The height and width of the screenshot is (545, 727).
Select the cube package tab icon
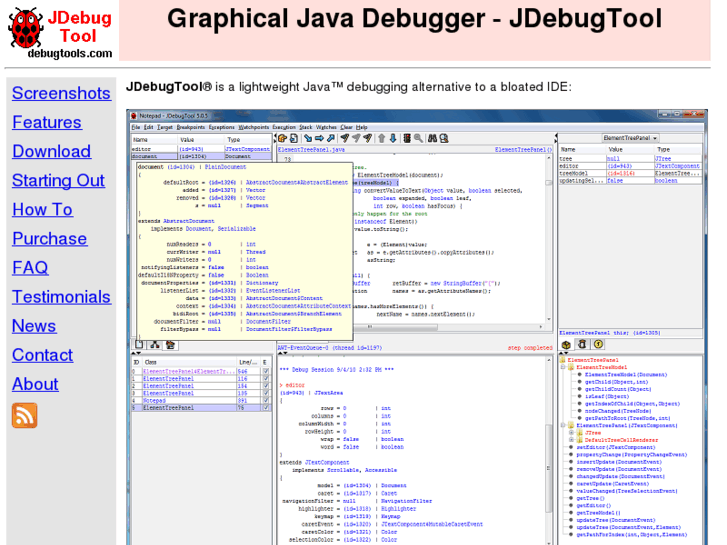coord(566,345)
